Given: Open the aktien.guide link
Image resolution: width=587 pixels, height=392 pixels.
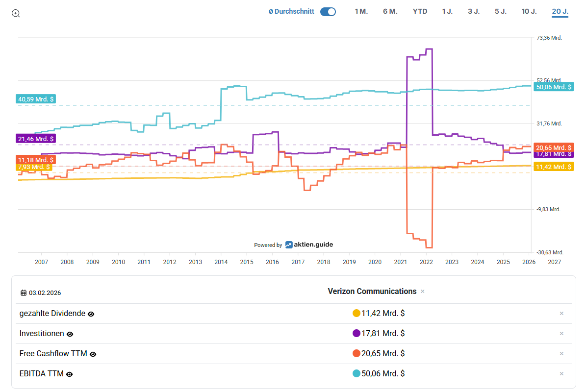Looking at the screenshot, I should click(309, 245).
